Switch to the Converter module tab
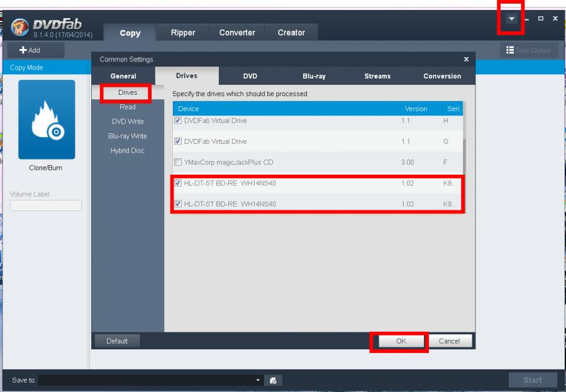Screen dimensions: 566x392 coord(237,33)
